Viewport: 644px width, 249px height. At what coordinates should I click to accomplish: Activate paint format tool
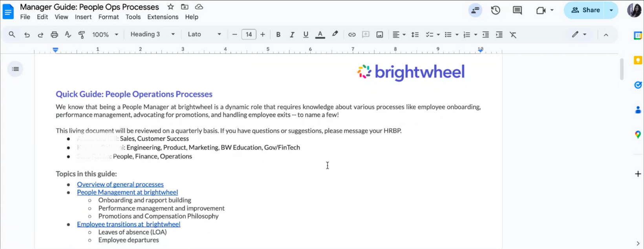click(x=82, y=35)
